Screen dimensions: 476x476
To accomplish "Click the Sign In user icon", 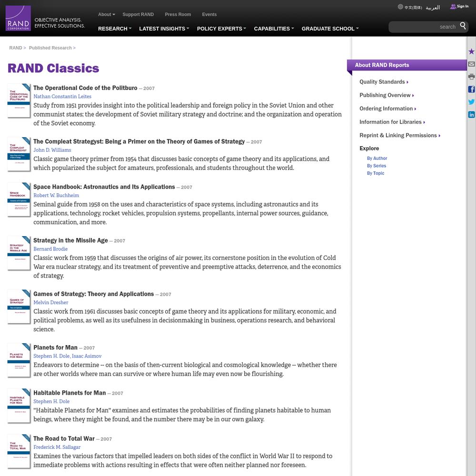I will tap(453, 6).
